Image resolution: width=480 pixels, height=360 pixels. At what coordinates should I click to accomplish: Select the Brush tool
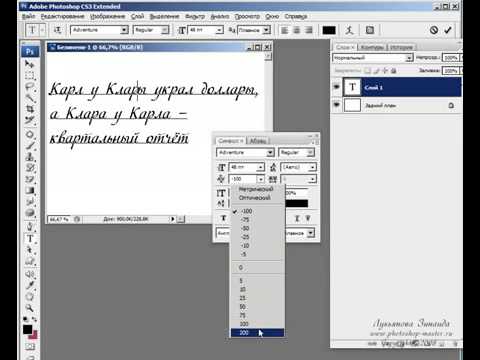pyautogui.click(x=30, y=145)
